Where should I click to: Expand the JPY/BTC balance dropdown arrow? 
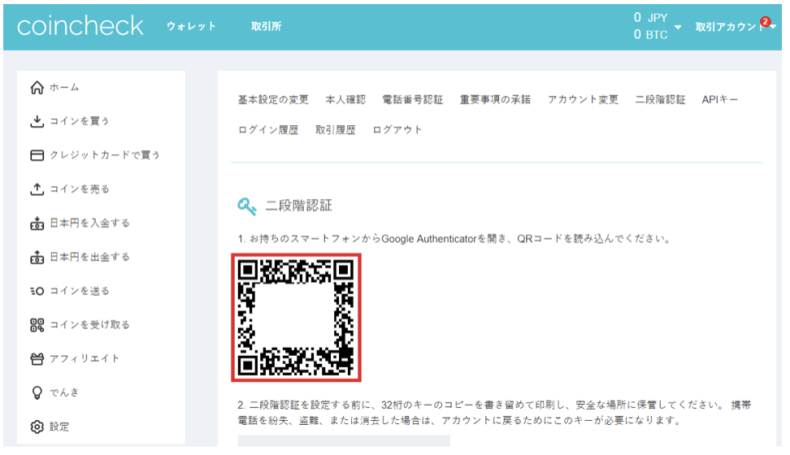point(678,27)
